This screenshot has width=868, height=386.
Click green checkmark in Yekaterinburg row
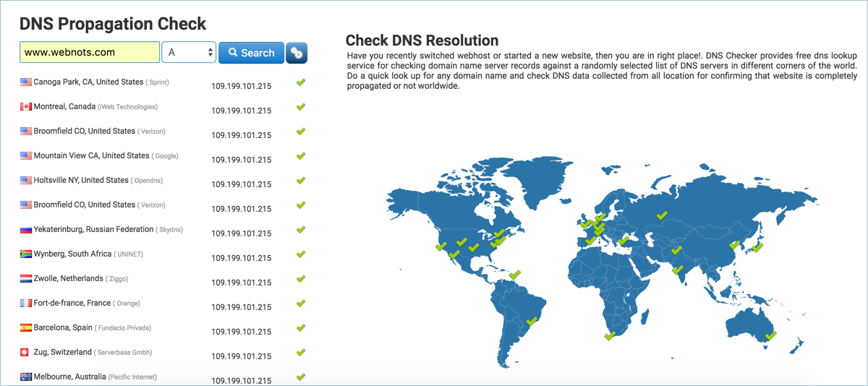click(x=301, y=230)
